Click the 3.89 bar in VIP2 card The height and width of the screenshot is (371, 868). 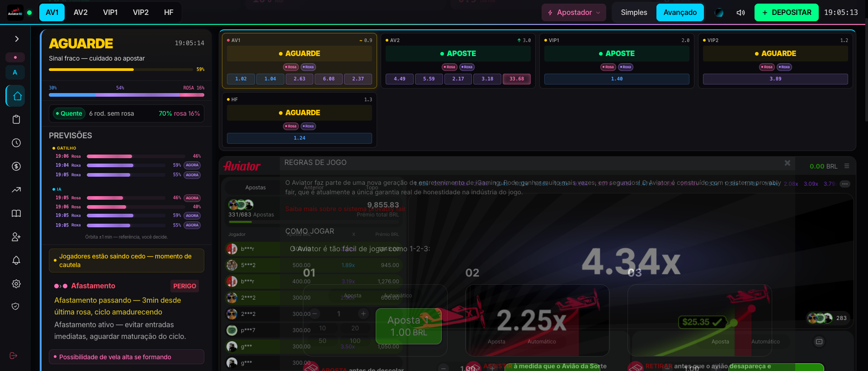pyautogui.click(x=775, y=79)
